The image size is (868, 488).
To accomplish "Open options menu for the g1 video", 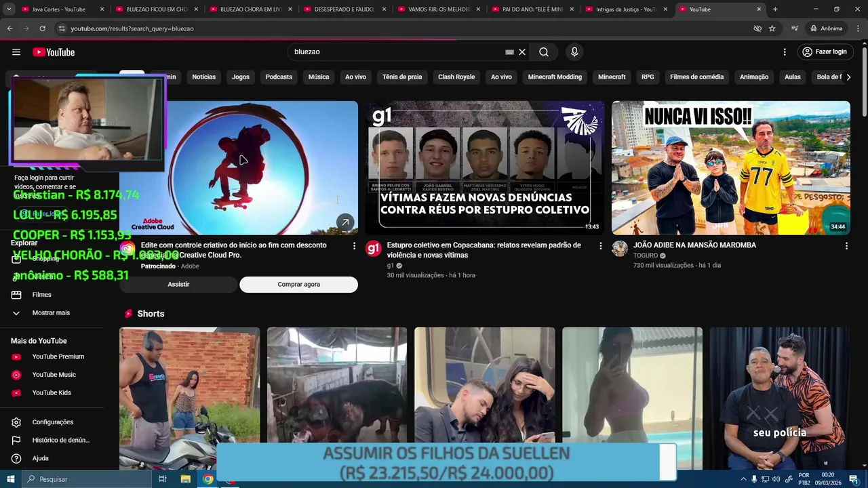I will [600, 246].
